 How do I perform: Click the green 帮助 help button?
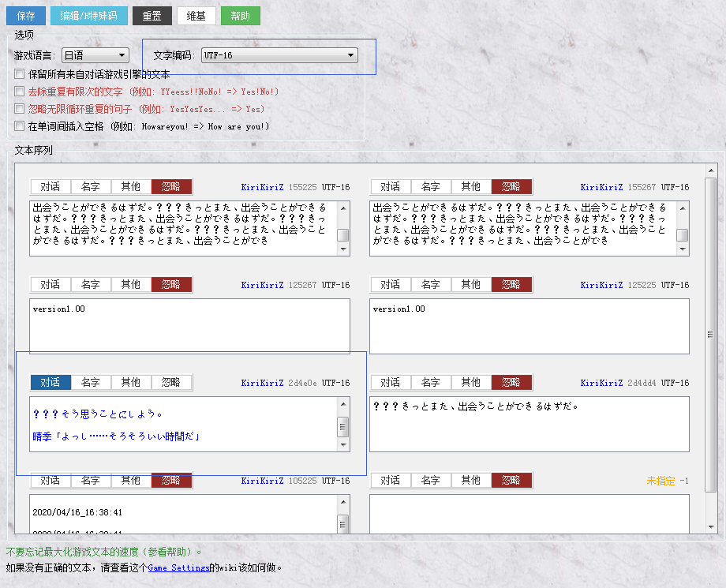tap(241, 16)
